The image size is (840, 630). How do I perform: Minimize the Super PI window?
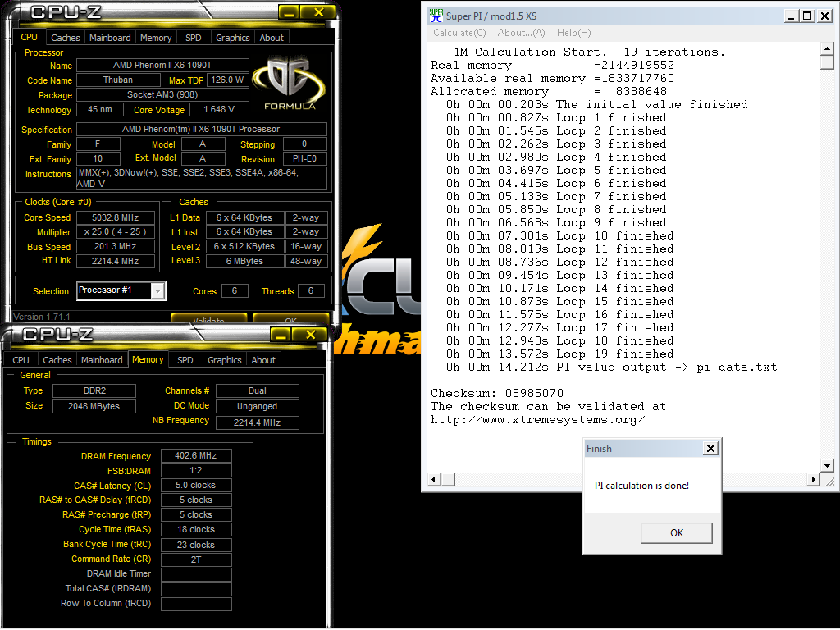click(x=792, y=16)
